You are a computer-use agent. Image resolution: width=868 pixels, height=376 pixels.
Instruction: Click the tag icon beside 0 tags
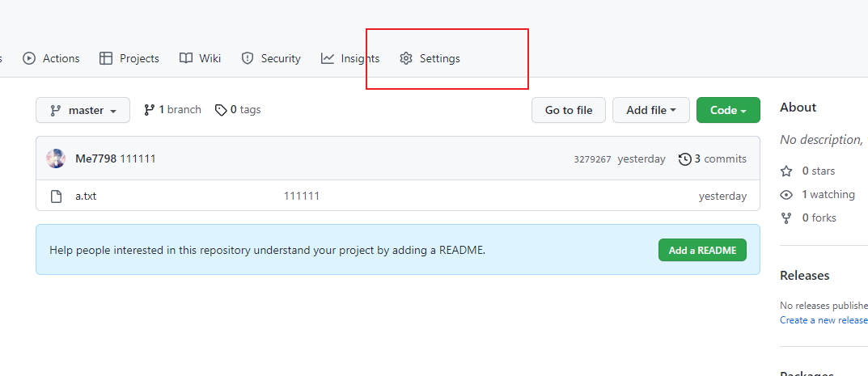click(x=221, y=111)
